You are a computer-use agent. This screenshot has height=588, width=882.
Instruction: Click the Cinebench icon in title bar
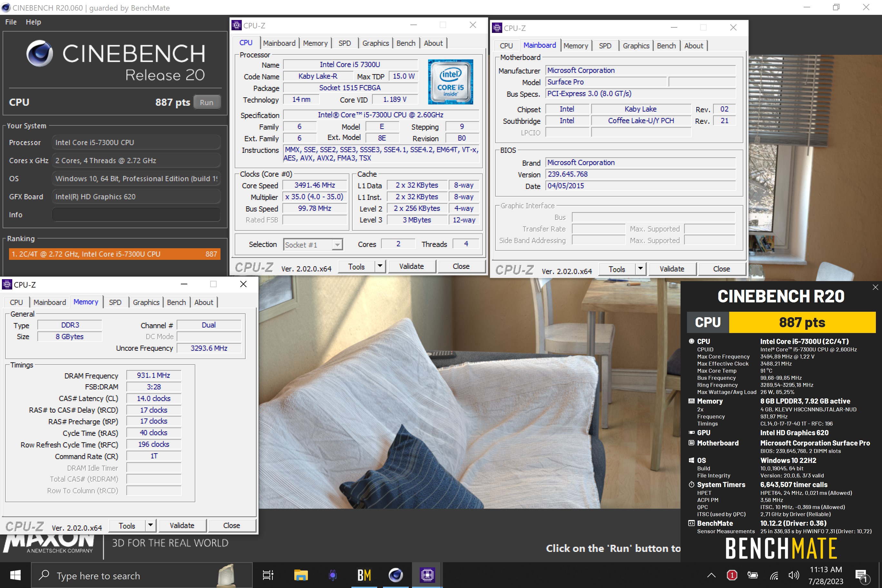[6, 7]
